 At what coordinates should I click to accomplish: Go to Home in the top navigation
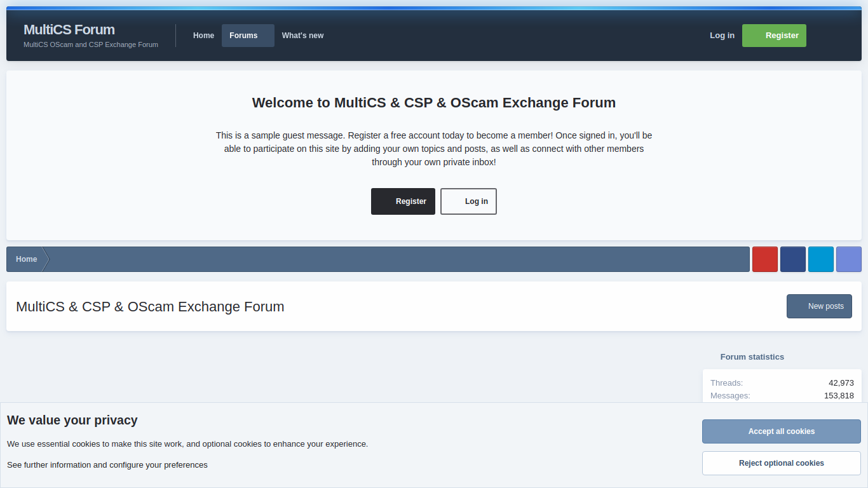coord(203,36)
